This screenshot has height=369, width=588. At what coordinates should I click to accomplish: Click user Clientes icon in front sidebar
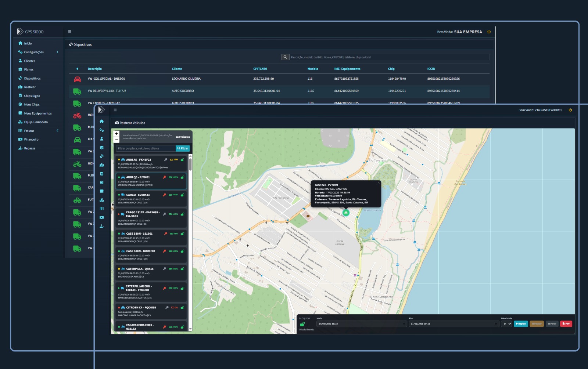[102, 139]
